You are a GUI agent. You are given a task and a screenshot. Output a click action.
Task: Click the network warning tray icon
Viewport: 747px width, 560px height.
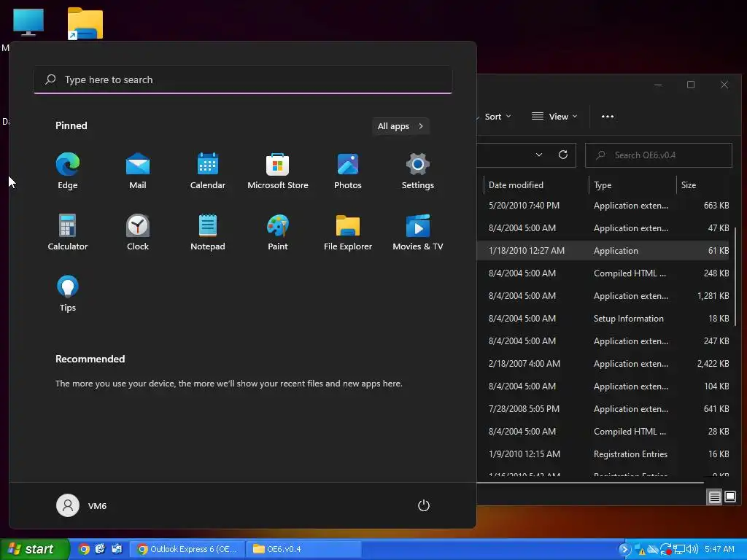coord(640,550)
